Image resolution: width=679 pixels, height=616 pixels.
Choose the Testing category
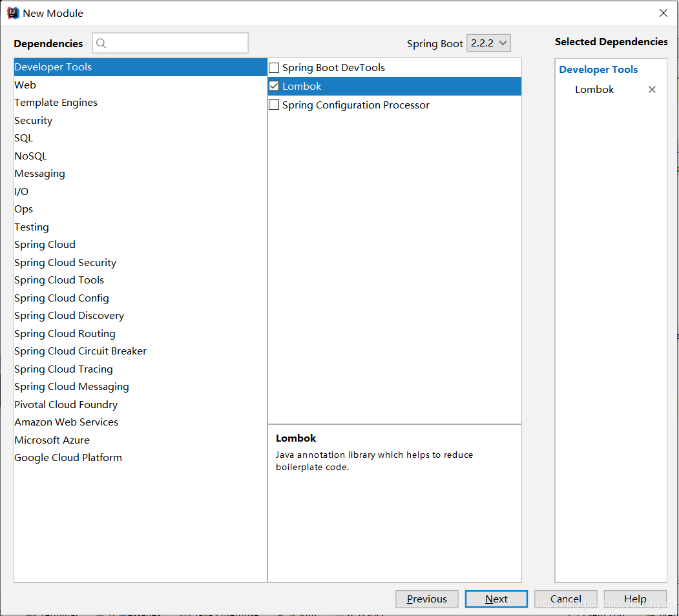tap(140, 227)
